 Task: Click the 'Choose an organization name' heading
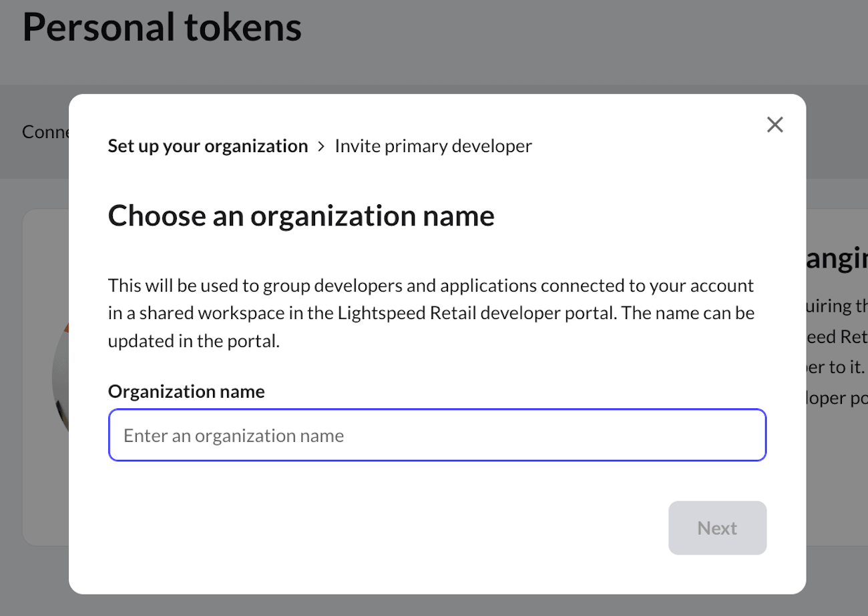point(301,216)
